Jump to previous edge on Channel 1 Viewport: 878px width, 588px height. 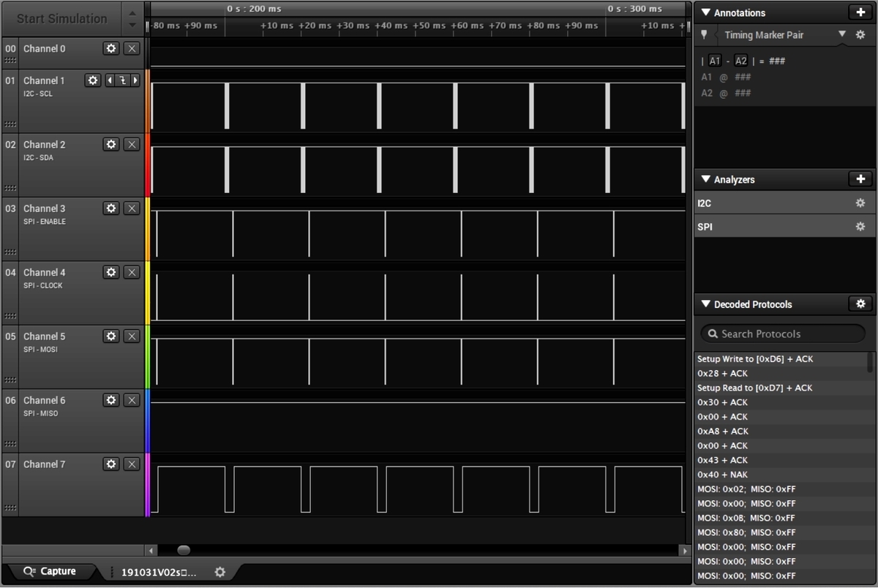[110, 80]
